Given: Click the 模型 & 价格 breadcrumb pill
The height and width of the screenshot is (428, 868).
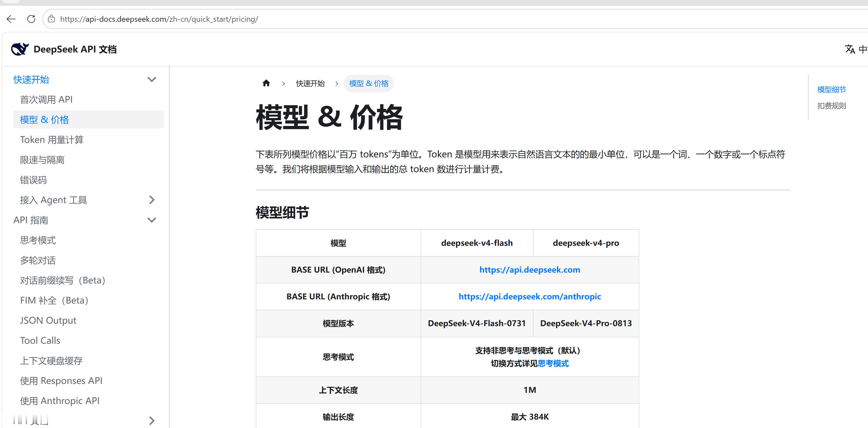Looking at the screenshot, I should pyautogui.click(x=369, y=83).
